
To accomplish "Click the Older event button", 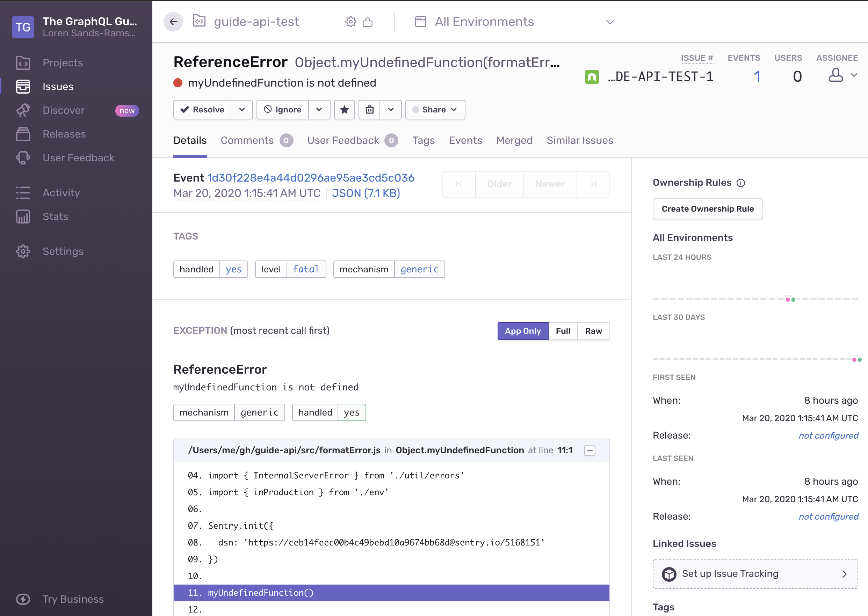I will (499, 184).
